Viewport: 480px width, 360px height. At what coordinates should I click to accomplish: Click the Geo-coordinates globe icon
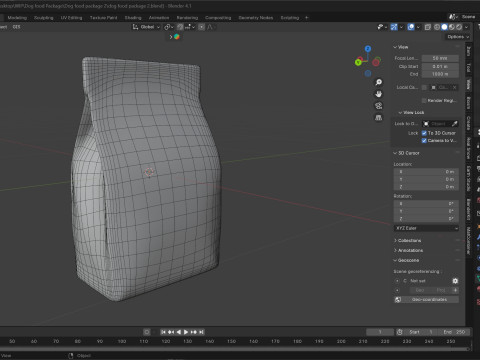coord(398,300)
